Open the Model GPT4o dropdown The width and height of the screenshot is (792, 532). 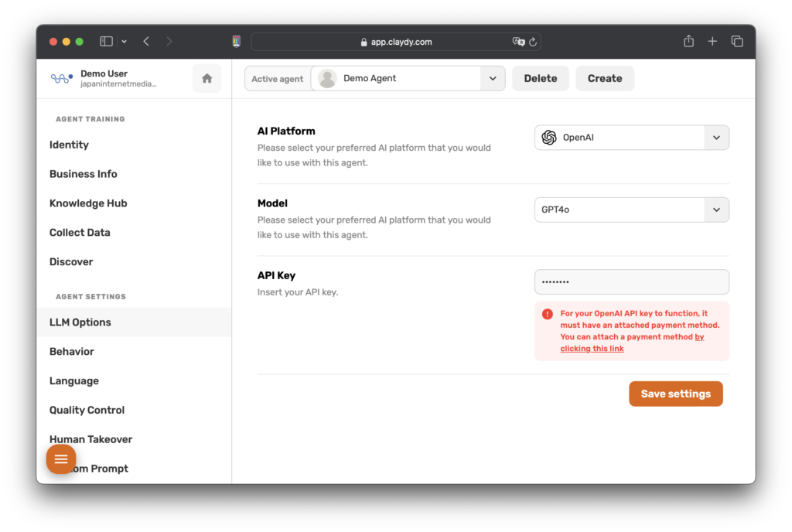click(x=716, y=210)
